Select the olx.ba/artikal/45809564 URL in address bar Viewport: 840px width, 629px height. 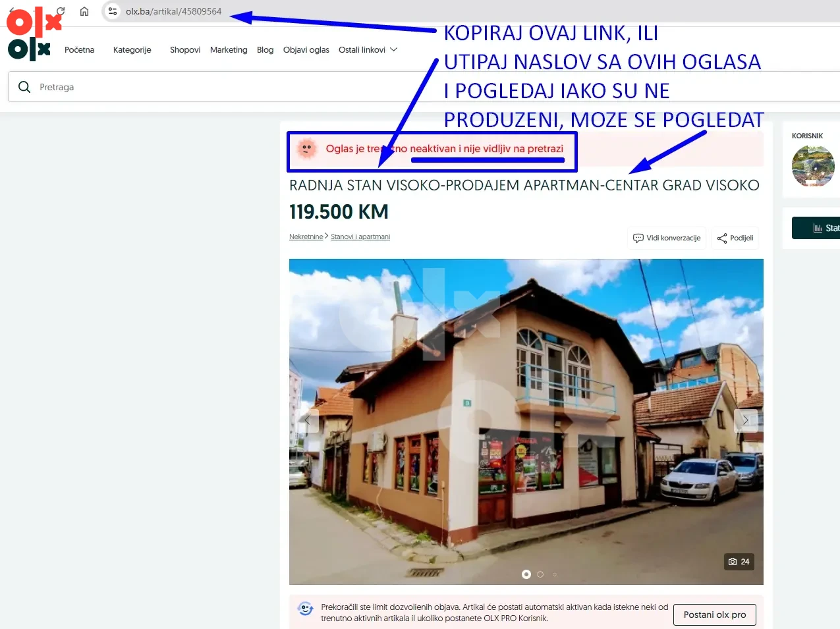tap(174, 11)
